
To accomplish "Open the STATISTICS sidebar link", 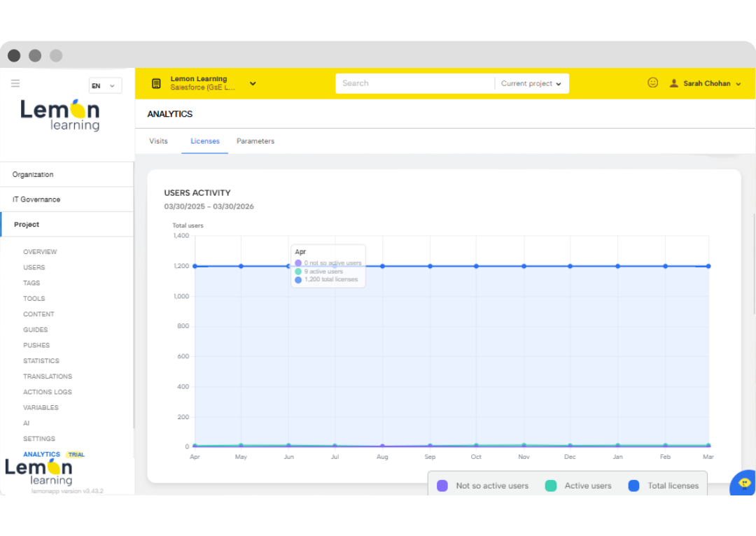I will coord(41,361).
